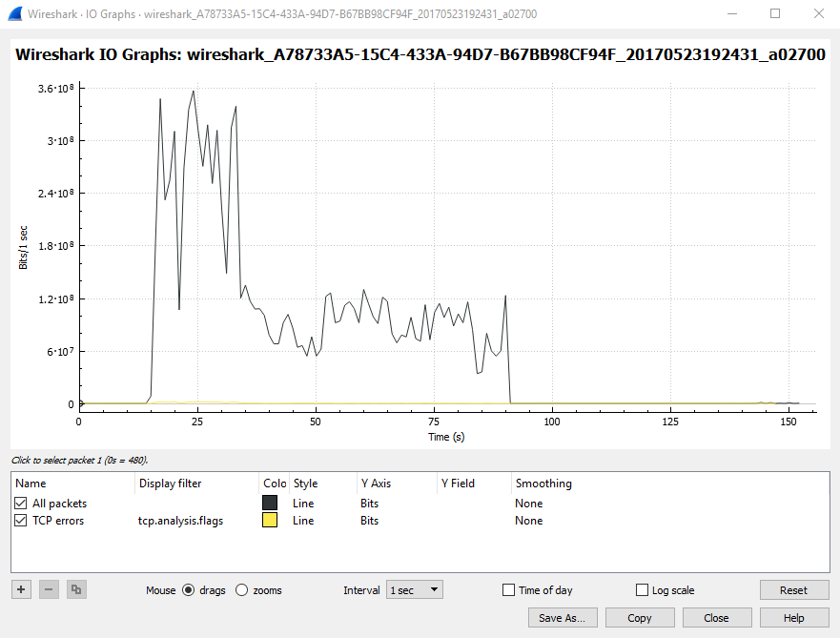Select Mouse drags radio option

point(189,589)
